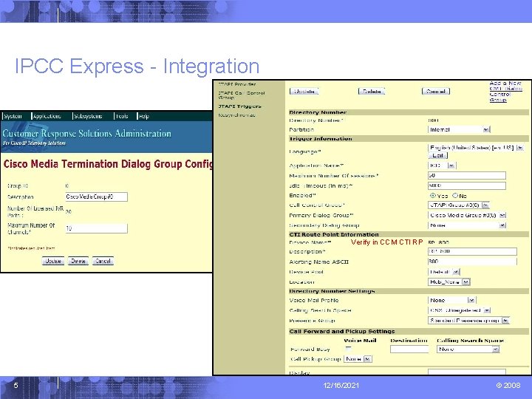Viewport: 532px width, 399px height.
Task: Select the Enabled Yes radio button
Action: click(x=432, y=195)
